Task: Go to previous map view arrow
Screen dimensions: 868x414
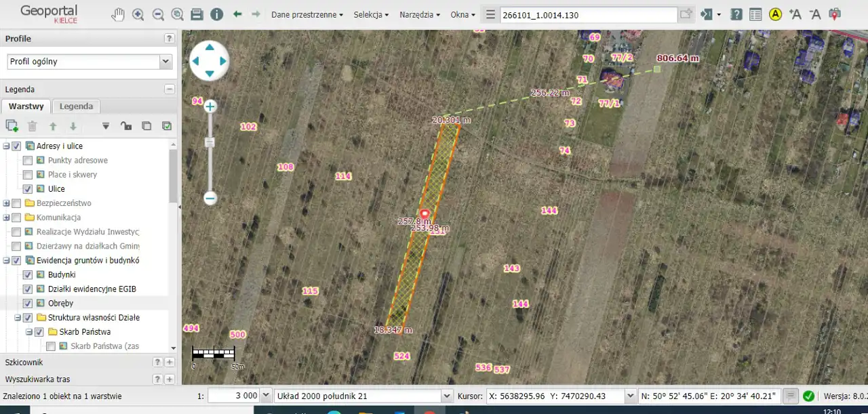Action: click(237, 14)
